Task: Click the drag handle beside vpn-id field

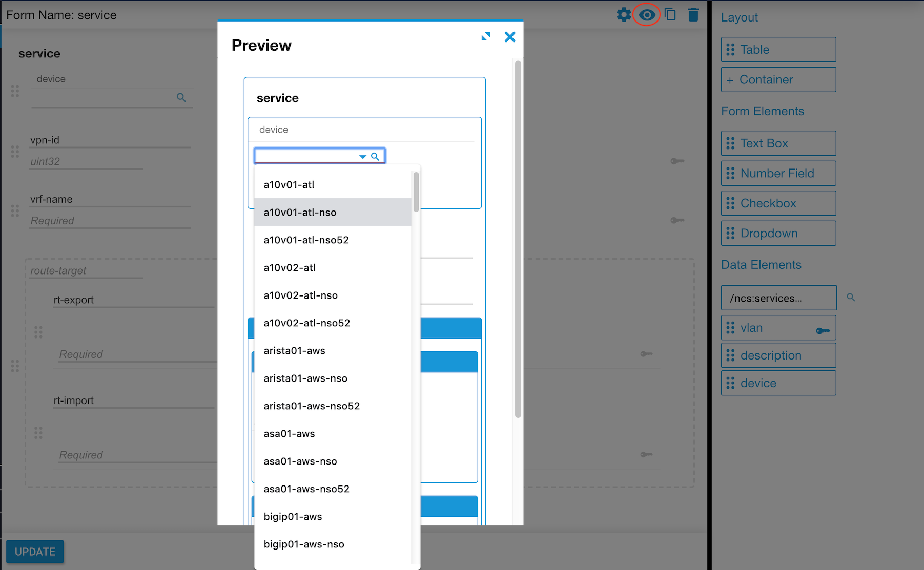Action: (x=15, y=152)
